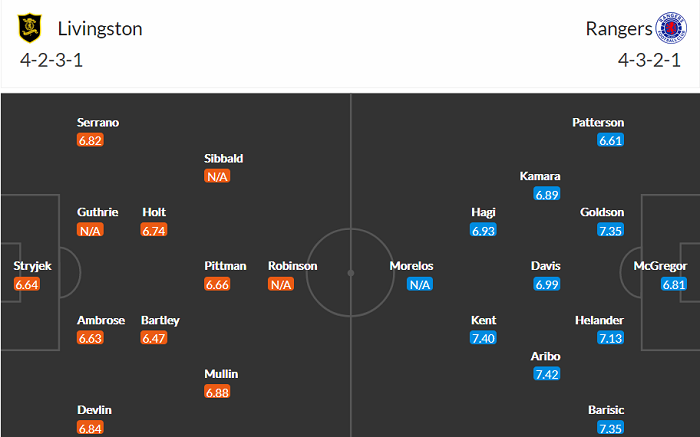Open Pittman's player details
Screen dimensions: 700x437
tap(225, 266)
